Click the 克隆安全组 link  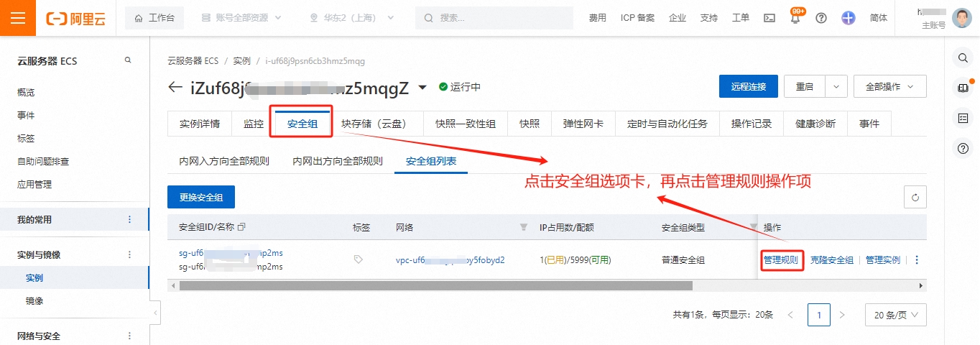click(832, 260)
